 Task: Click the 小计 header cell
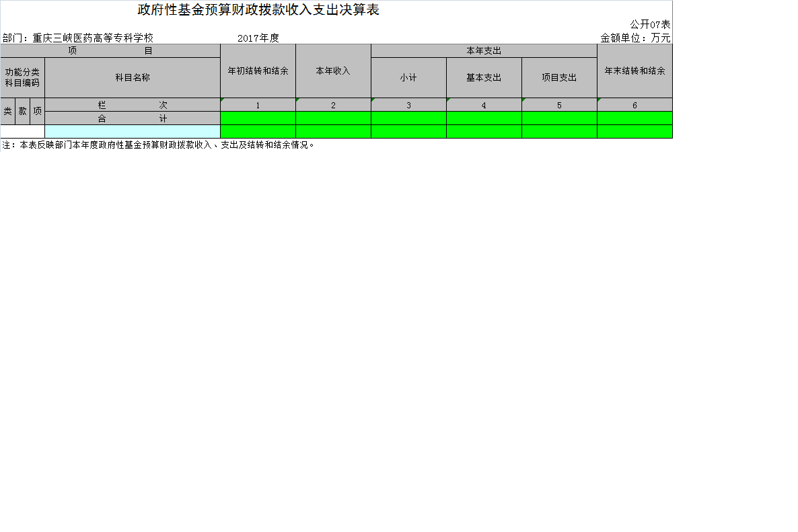[408, 77]
